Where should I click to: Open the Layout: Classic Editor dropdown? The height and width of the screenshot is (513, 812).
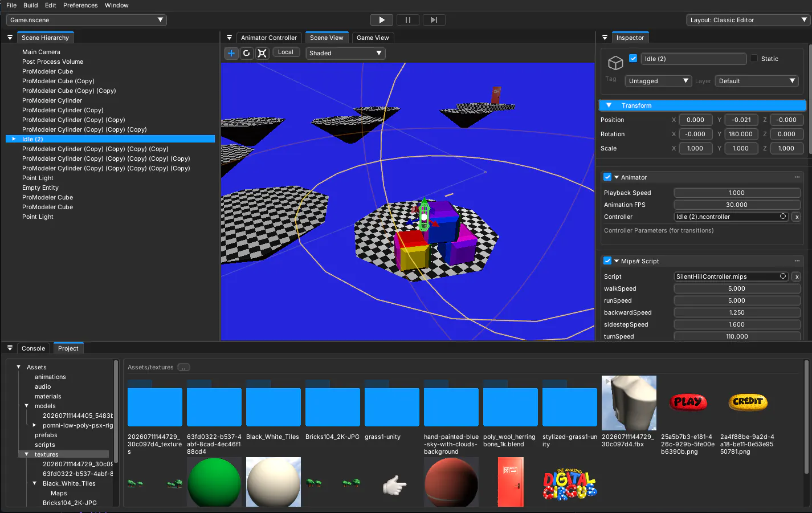pos(748,20)
